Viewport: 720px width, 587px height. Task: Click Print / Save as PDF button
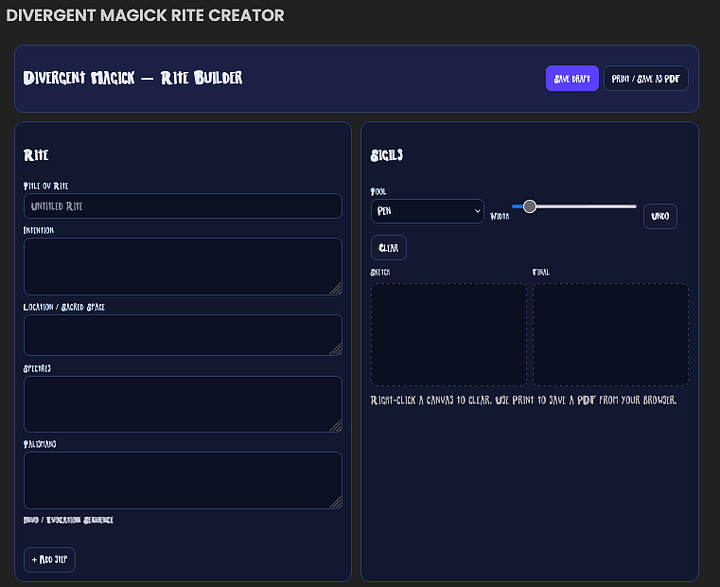coord(646,79)
